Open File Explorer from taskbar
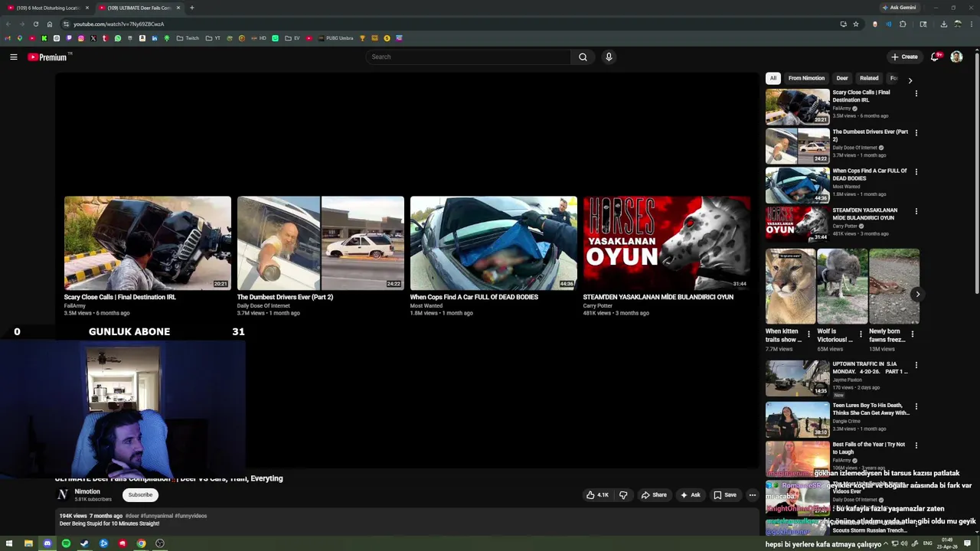 pos(28,543)
